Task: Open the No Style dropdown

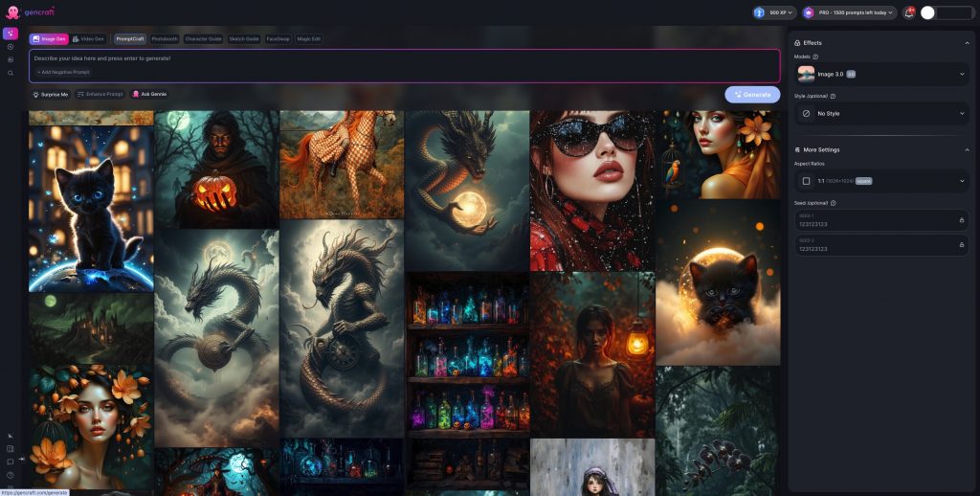Action: (x=881, y=113)
